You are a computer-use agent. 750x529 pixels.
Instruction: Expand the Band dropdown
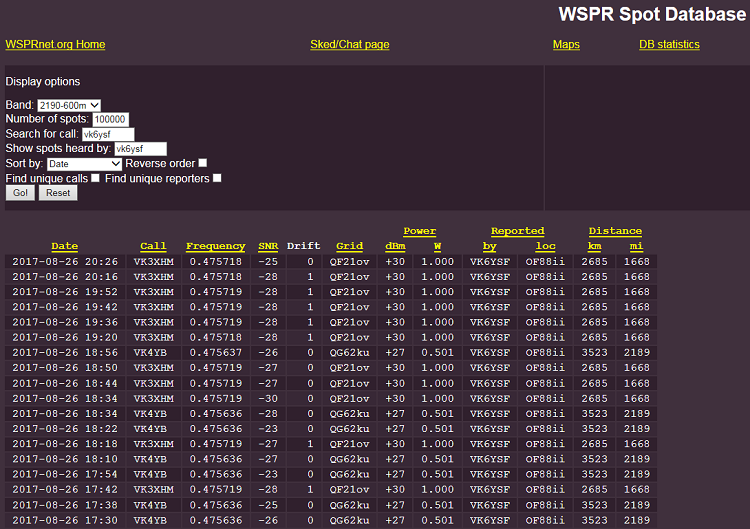pyautogui.click(x=69, y=105)
